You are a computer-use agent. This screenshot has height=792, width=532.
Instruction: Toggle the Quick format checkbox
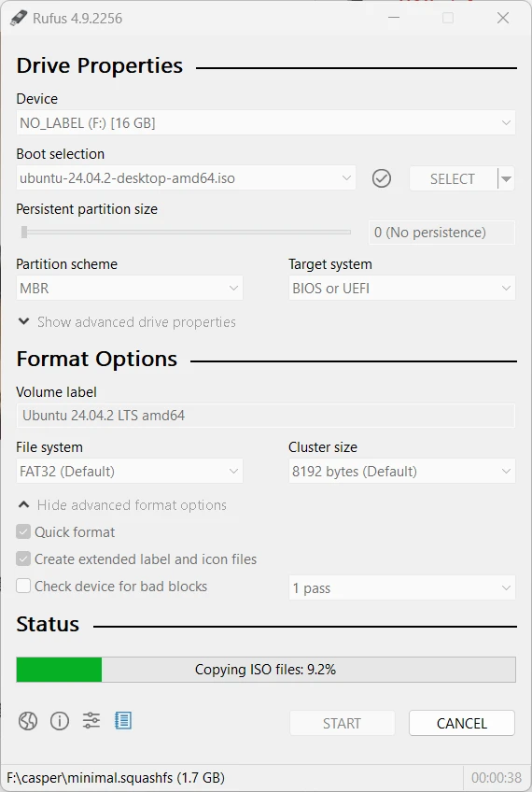coord(23,531)
